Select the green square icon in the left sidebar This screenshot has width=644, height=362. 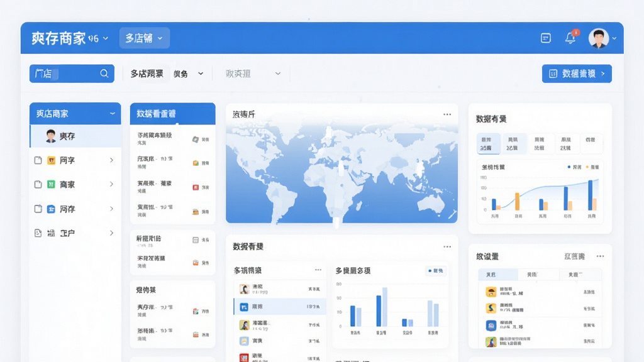click(x=52, y=184)
